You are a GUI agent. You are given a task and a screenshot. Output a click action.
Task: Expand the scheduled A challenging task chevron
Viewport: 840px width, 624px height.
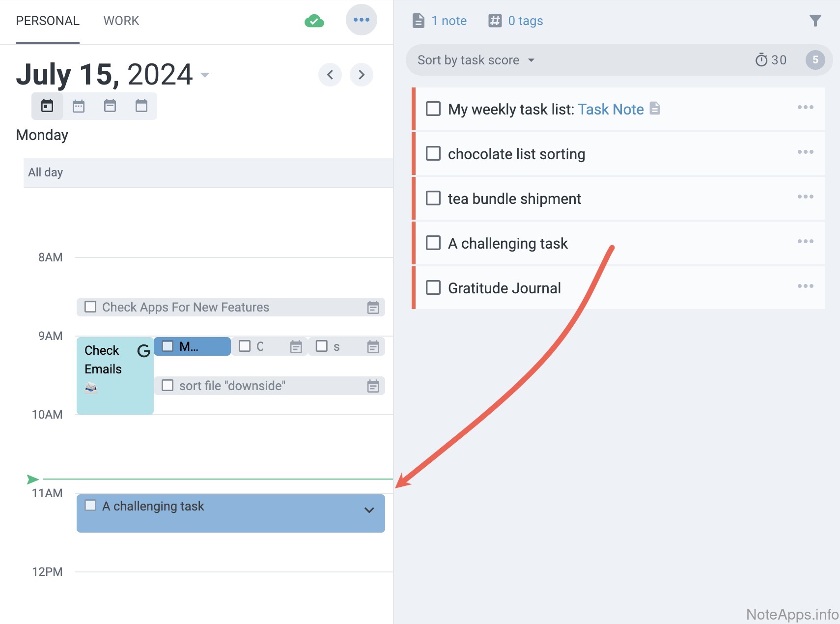pos(369,510)
